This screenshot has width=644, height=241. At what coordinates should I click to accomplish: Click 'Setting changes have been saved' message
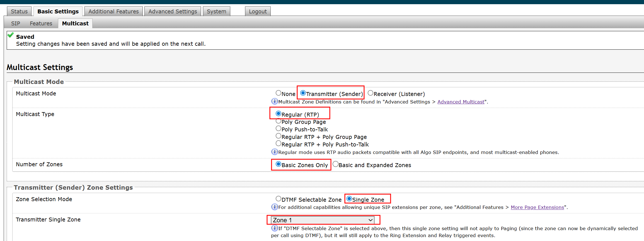click(x=111, y=44)
